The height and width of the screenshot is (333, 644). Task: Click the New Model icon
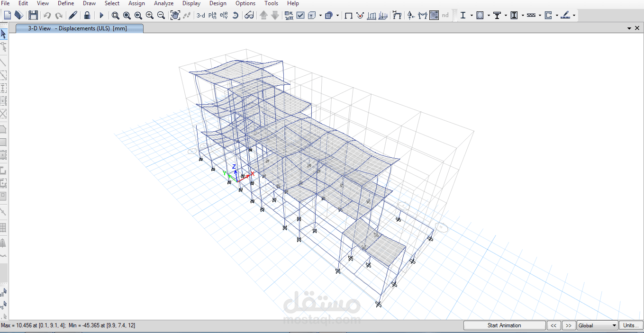[x=8, y=15]
